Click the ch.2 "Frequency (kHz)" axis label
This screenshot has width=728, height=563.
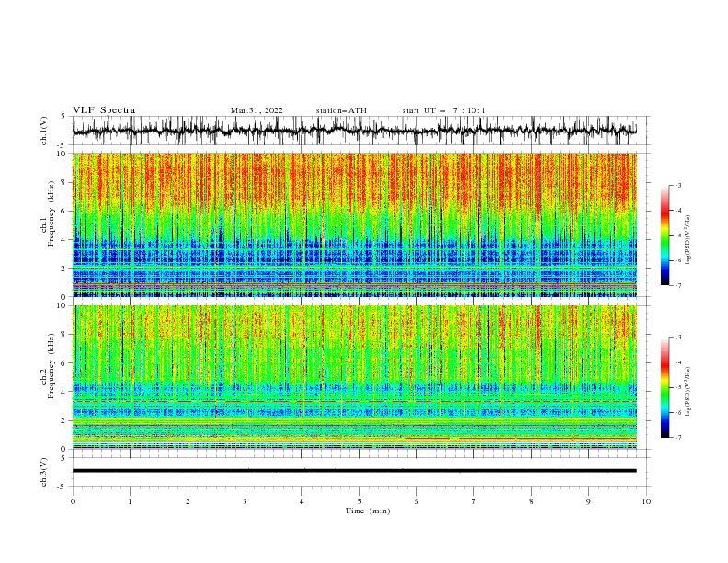pos(51,365)
